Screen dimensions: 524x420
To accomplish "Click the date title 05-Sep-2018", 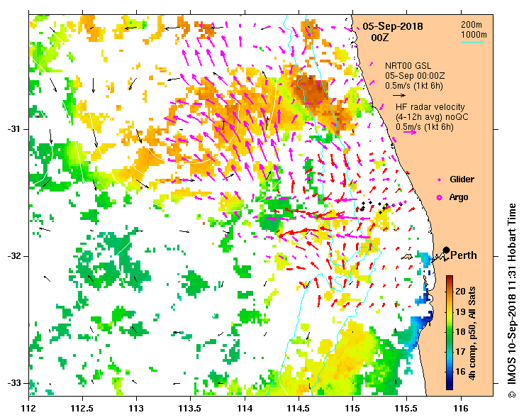I will pos(393,26).
